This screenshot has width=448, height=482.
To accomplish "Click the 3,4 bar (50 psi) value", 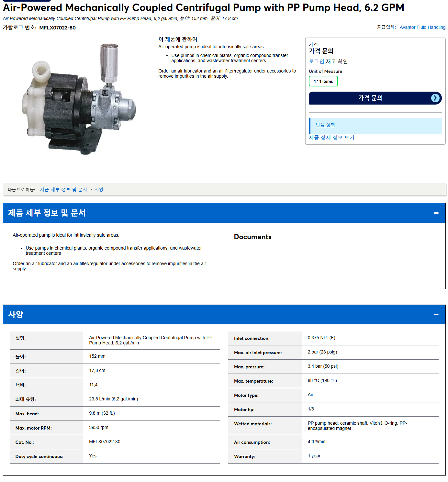I will [x=323, y=366].
